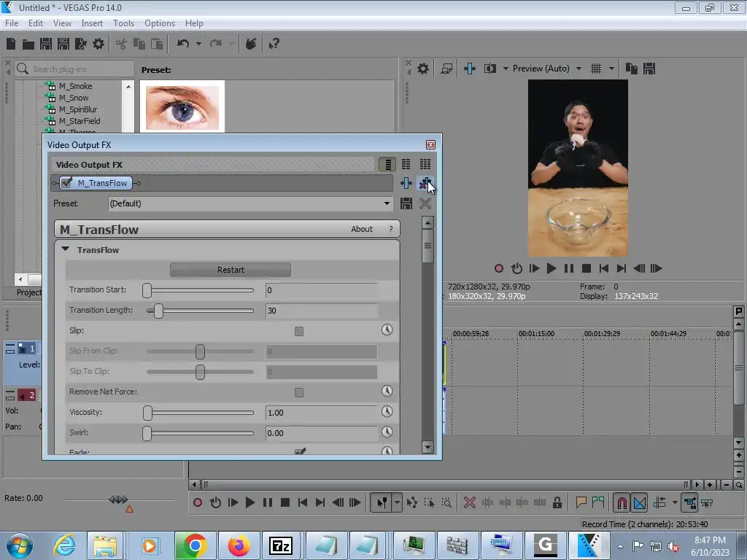Click the Open folder toolbar icon
Screen dimensions: 747x560
click(x=28, y=44)
